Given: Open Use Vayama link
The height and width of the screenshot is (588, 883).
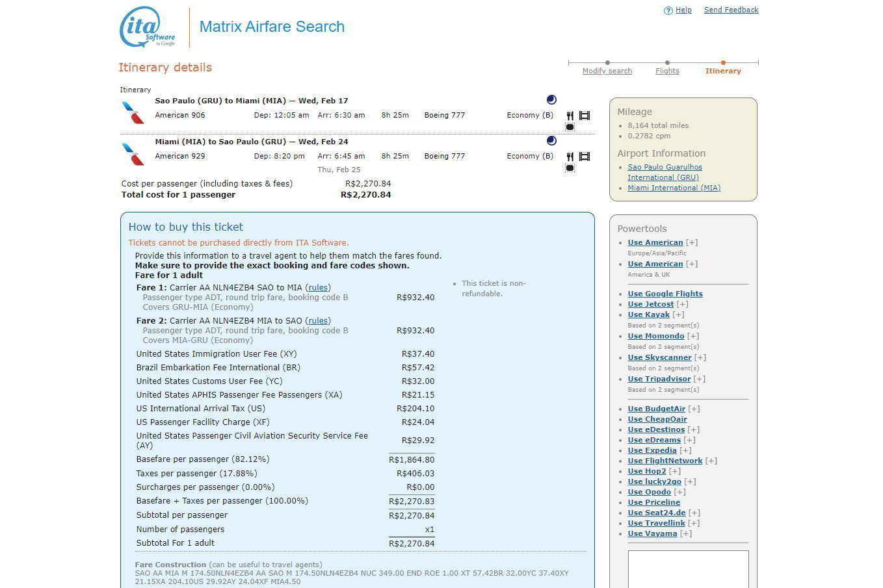Looking at the screenshot, I should [652, 533].
